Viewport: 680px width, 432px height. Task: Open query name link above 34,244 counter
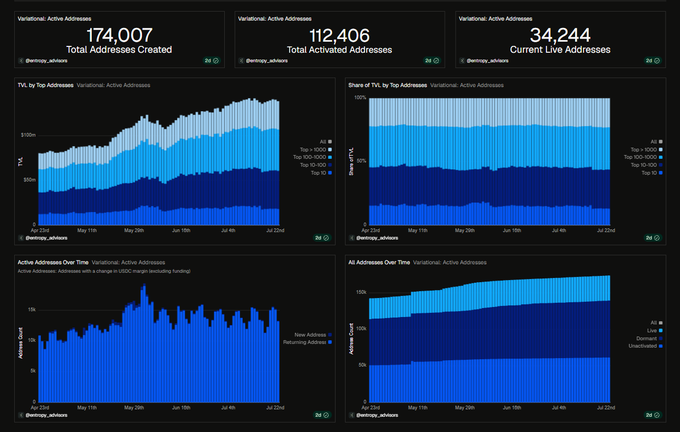(x=495, y=19)
